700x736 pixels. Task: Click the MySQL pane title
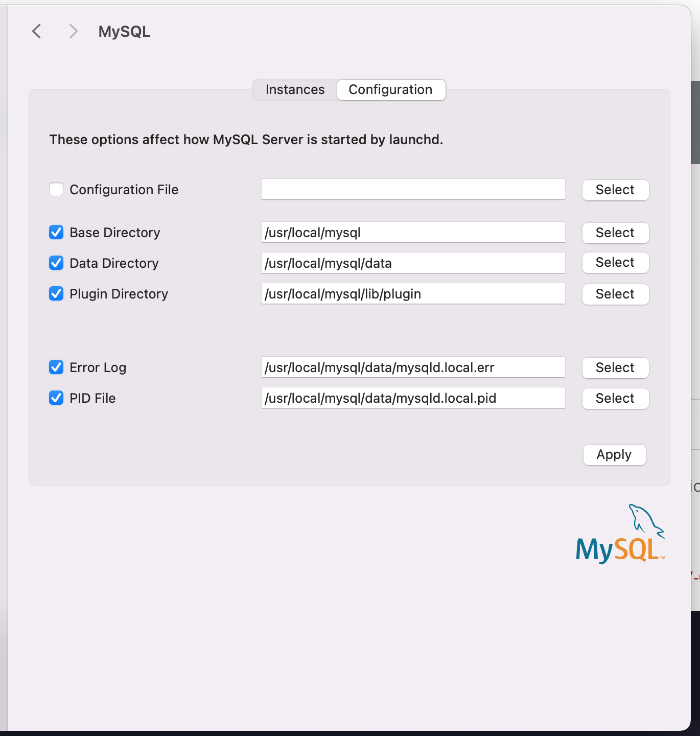click(x=124, y=32)
